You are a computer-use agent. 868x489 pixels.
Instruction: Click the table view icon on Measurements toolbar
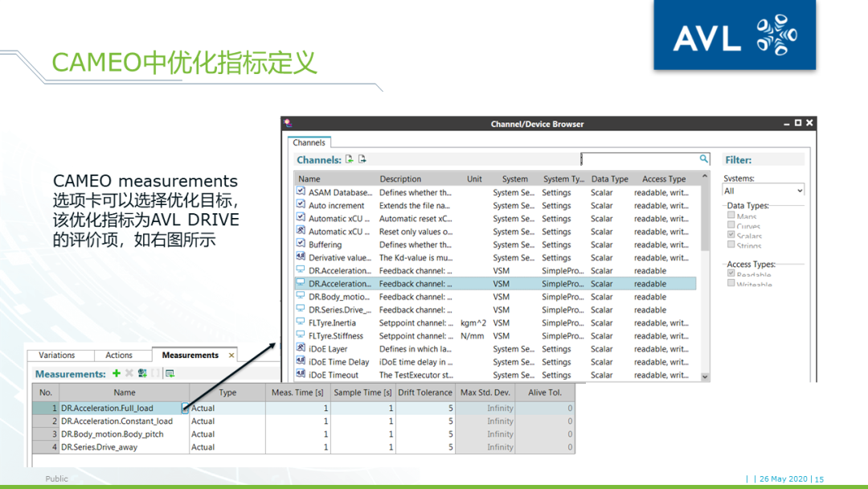click(170, 373)
